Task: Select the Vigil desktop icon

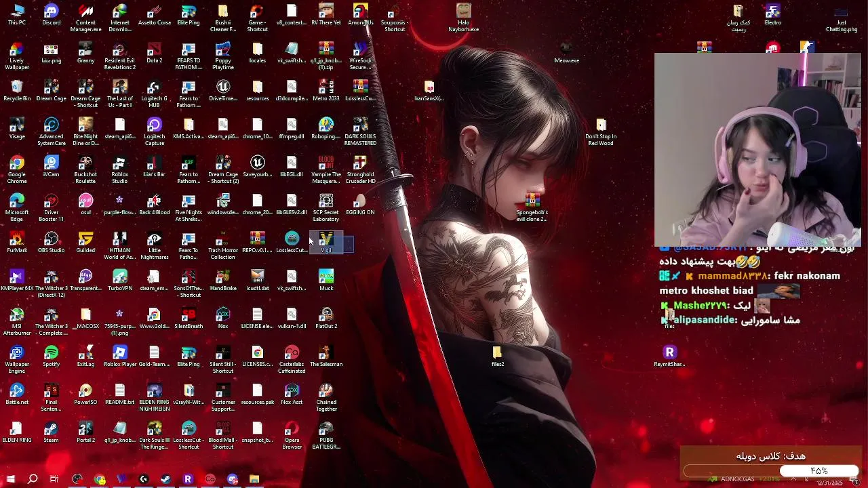Action: click(326, 243)
